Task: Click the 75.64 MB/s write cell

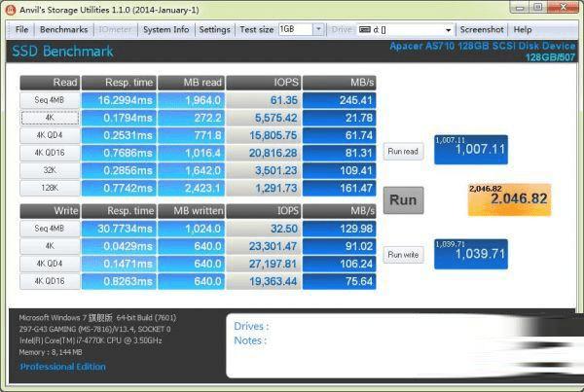Action: click(340, 281)
